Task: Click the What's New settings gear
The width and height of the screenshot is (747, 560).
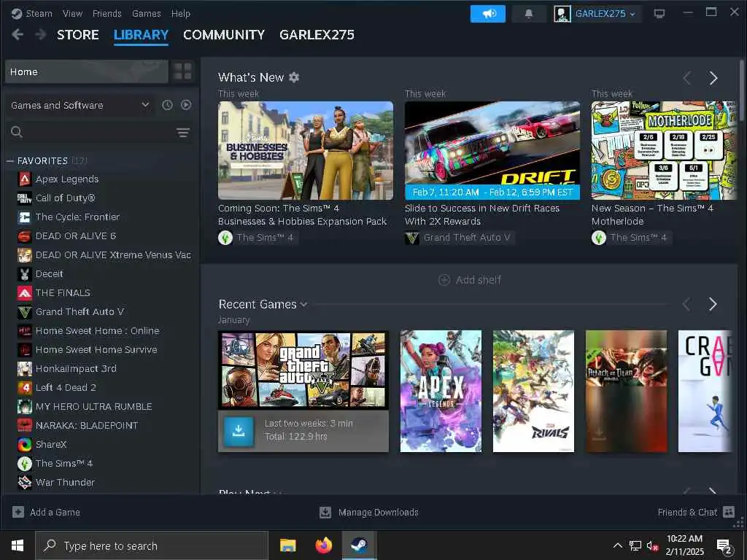Action: 294,77
